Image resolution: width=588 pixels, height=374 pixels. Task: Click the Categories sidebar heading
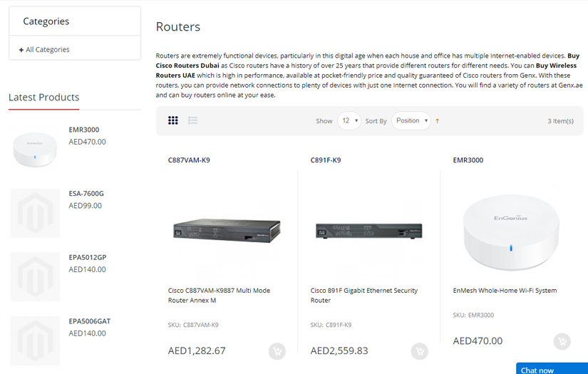46,21
